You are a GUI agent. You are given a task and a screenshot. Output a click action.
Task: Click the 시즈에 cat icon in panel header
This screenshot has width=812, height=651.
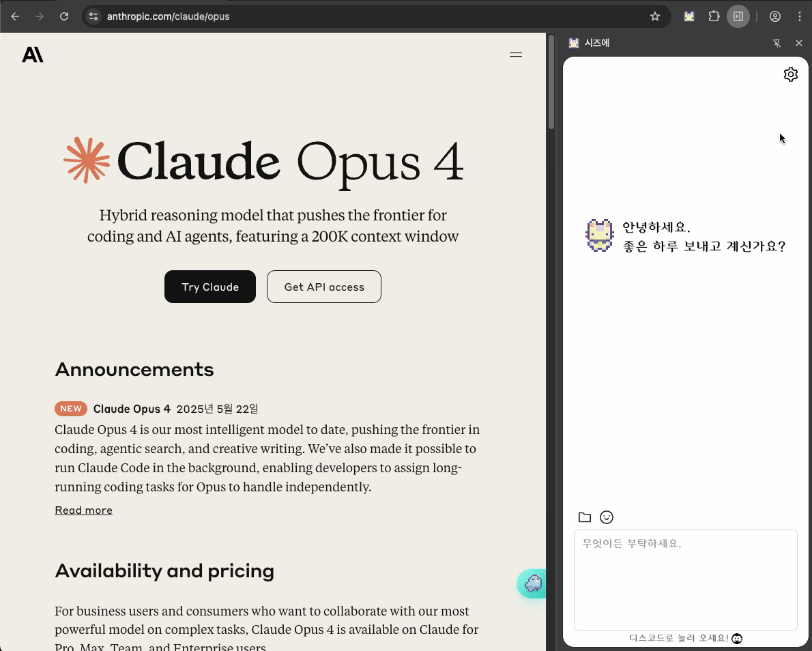(574, 43)
